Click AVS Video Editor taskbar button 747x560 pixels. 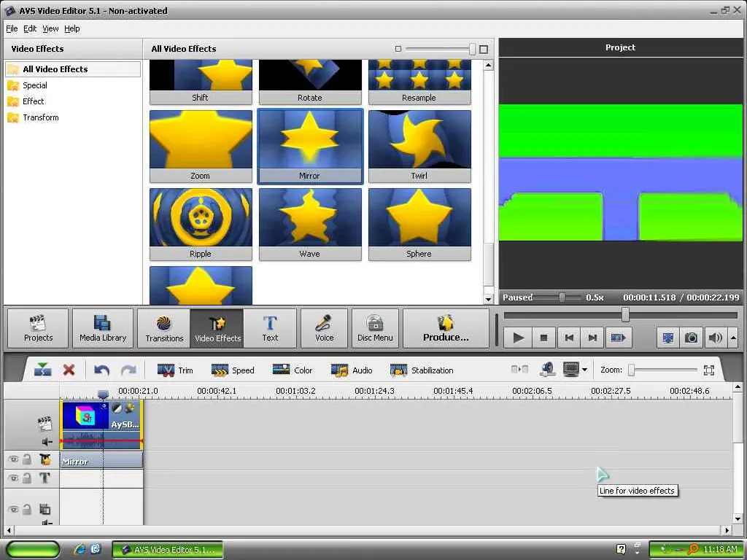(x=168, y=550)
